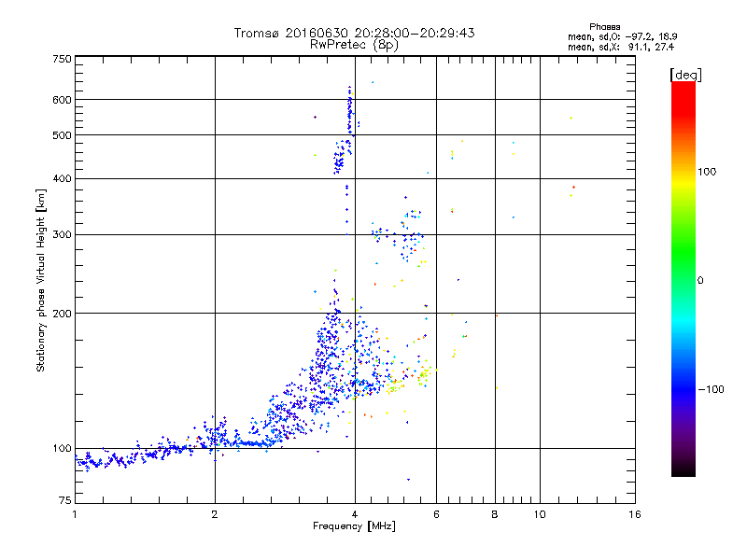Image resolution: width=747 pixels, height=560 pixels.
Task: Click the y-axis '75' tick label
Action: pyautogui.click(x=65, y=500)
